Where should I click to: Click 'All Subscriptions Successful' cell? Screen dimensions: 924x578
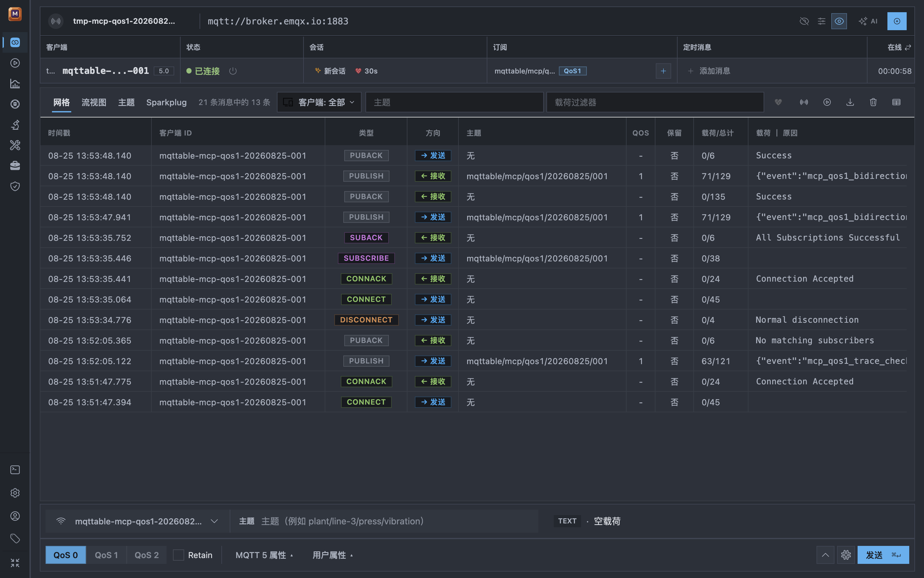[828, 238]
